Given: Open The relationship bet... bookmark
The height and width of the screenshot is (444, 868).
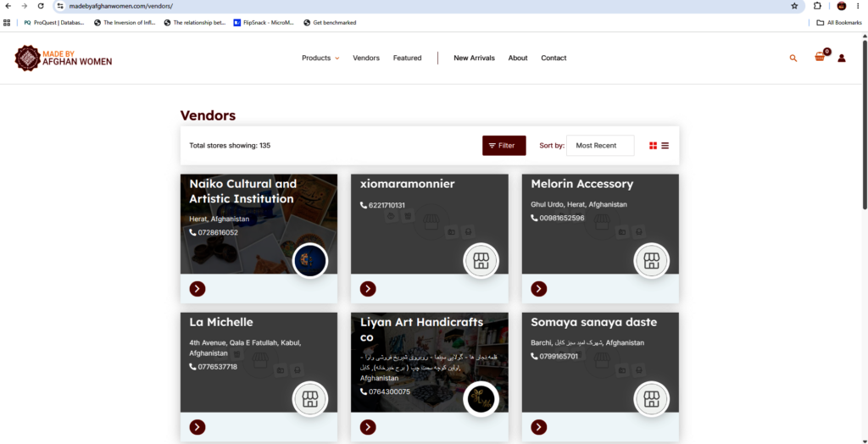Looking at the screenshot, I should click(x=195, y=23).
